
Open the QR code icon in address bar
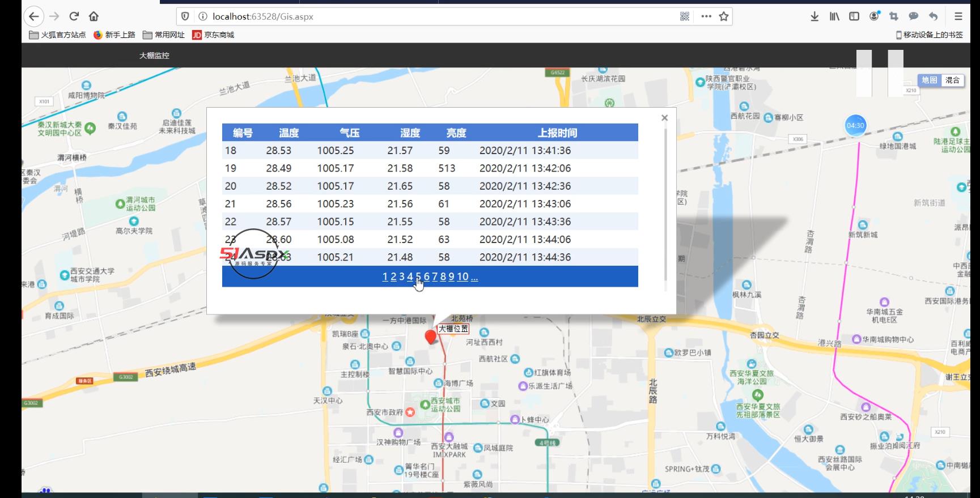pyautogui.click(x=685, y=16)
